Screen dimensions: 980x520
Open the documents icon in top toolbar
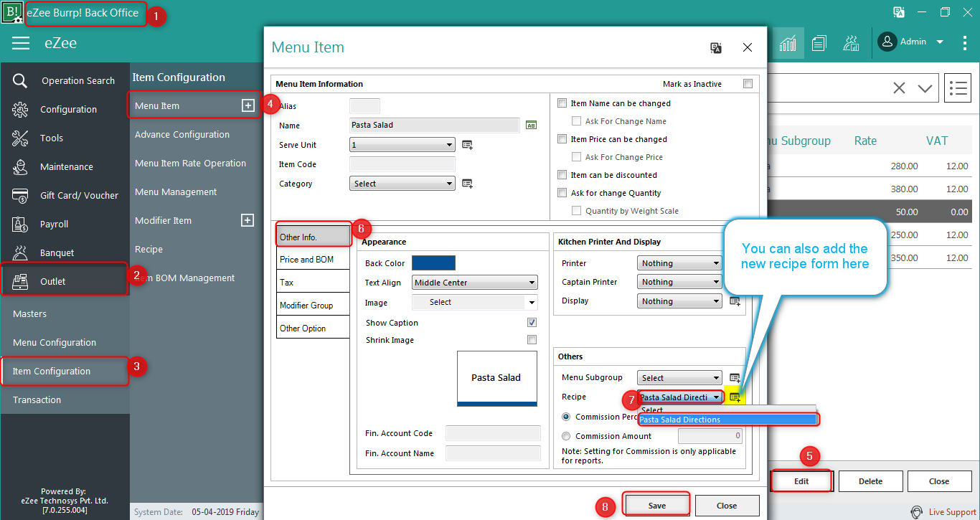(819, 42)
